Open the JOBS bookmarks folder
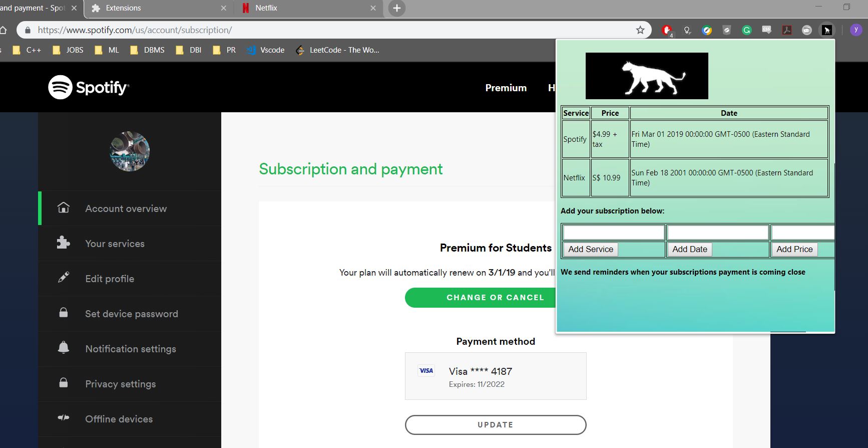 pyautogui.click(x=68, y=50)
